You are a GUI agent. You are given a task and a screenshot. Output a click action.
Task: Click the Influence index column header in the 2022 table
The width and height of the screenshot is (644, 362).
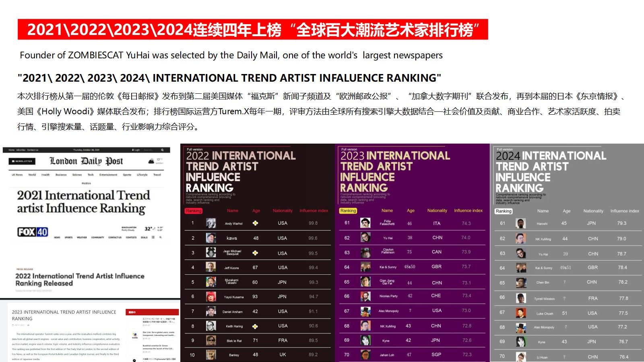coord(314,211)
